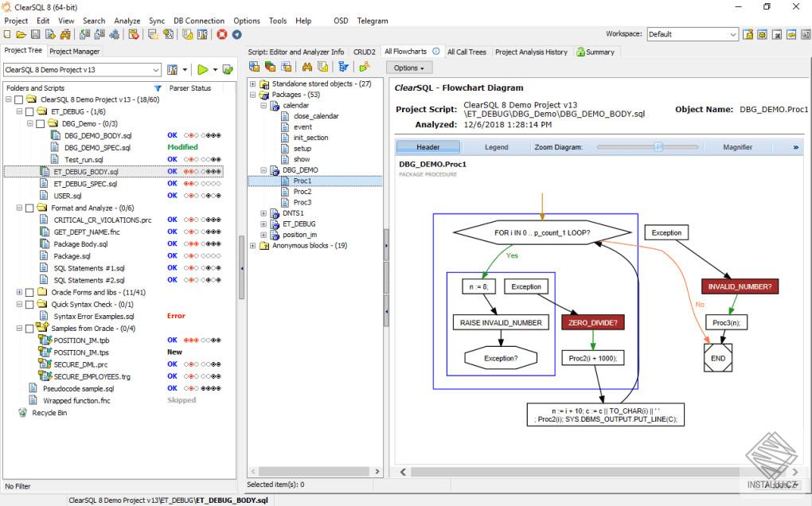Click the blue tree-structure icon in flowchart toolbar
Viewport: 812px width, 506px height.
[x=343, y=67]
